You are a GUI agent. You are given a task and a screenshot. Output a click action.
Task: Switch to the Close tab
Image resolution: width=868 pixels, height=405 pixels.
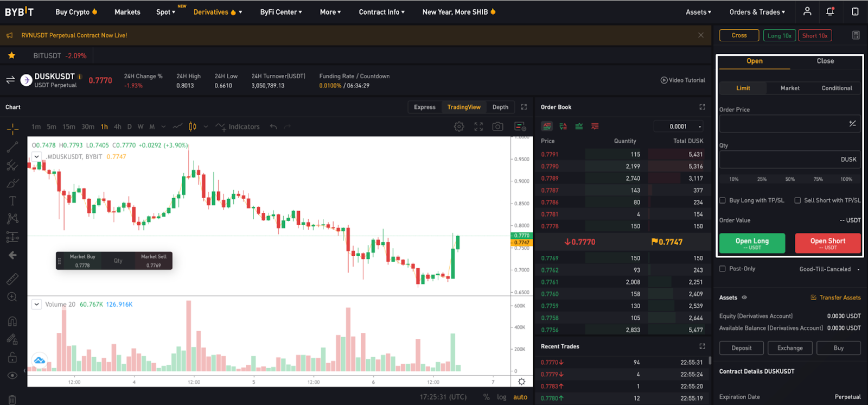pyautogui.click(x=826, y=61)
